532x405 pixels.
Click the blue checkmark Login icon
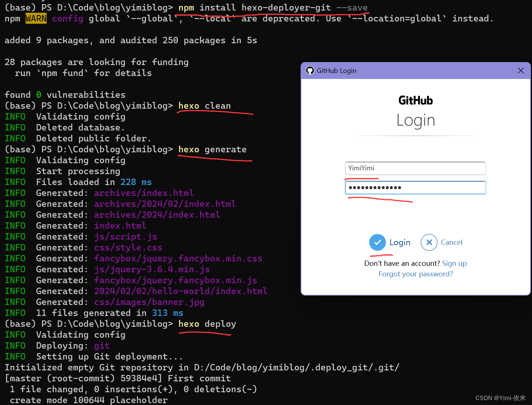point(377,243)
